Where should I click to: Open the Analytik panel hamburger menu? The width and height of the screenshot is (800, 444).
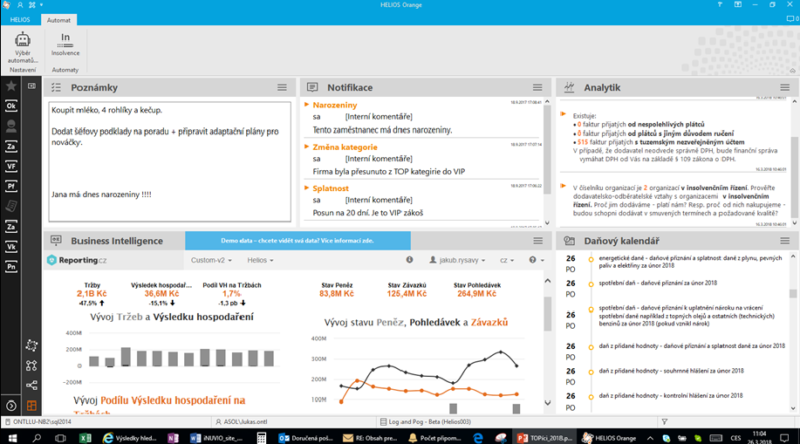(785, 87)
